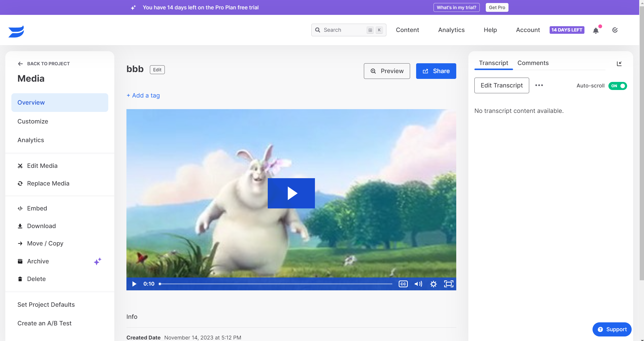The image size is (644, 341).
Task: Open Analytics in top navigation
Action: coord(451,30)
